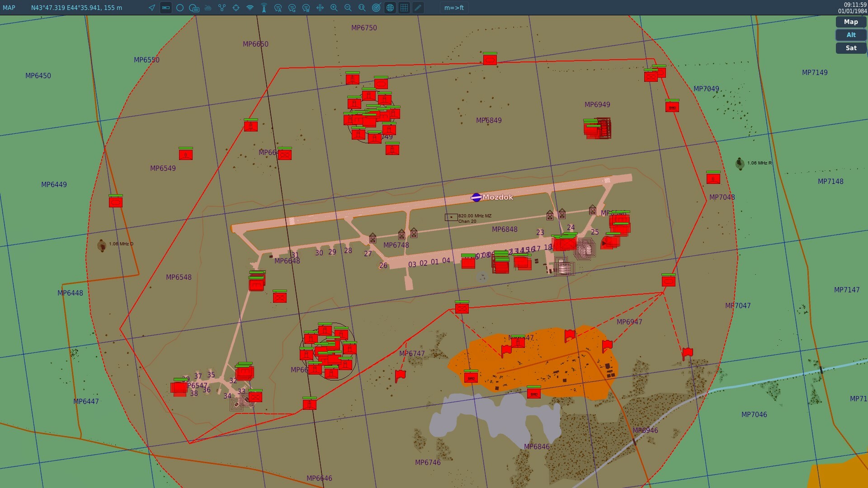Select red unit near MP6549 label

pyautogui.click(x=186, y=154)
